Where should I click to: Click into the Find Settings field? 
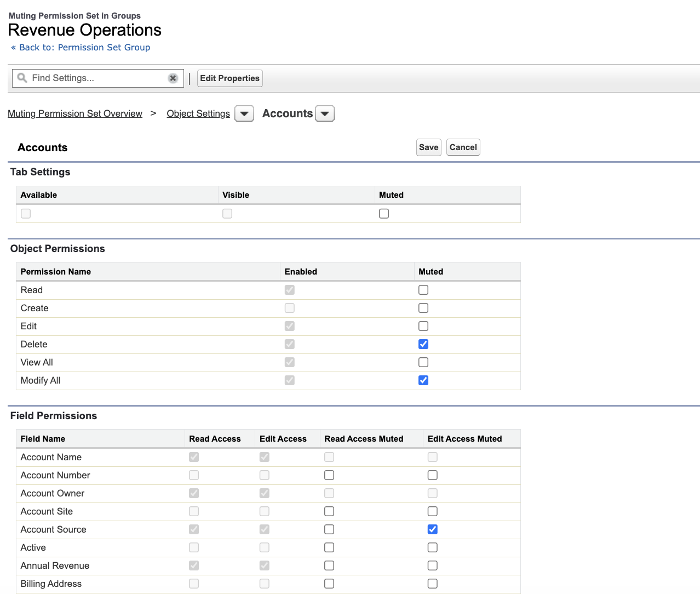[x=98, y=78]
